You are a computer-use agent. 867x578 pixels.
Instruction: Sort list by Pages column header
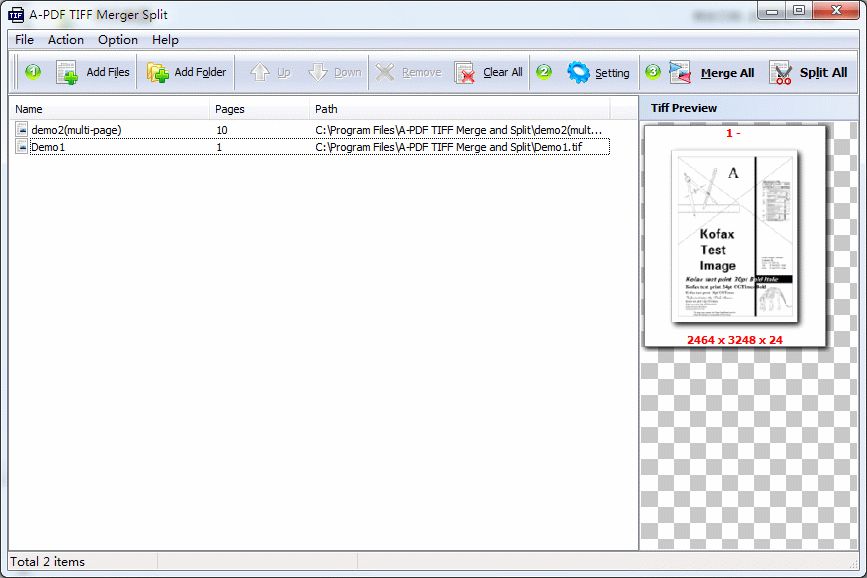(260, 109)
